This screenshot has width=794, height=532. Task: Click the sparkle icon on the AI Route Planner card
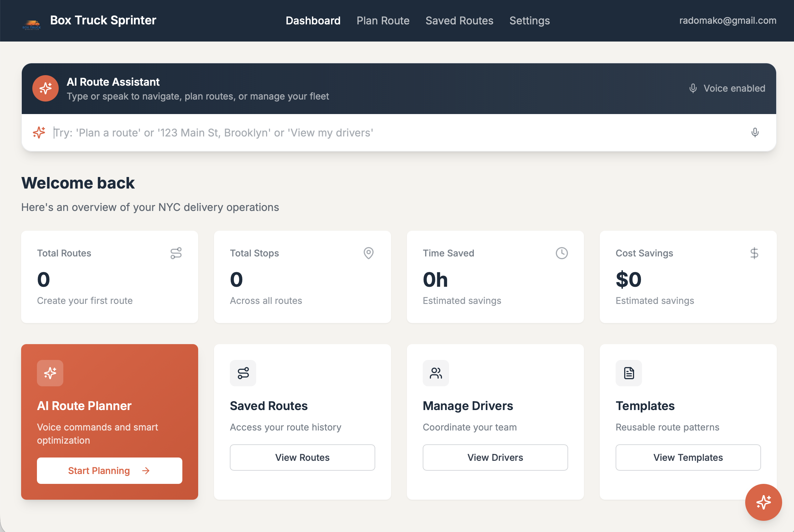pos(50,373)
